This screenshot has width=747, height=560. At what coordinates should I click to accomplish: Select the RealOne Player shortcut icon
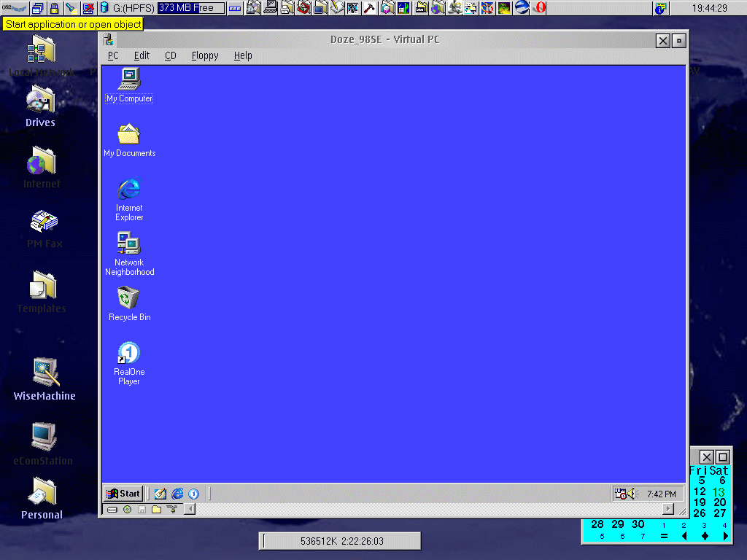pyautogui.click(x=129, y=363)
